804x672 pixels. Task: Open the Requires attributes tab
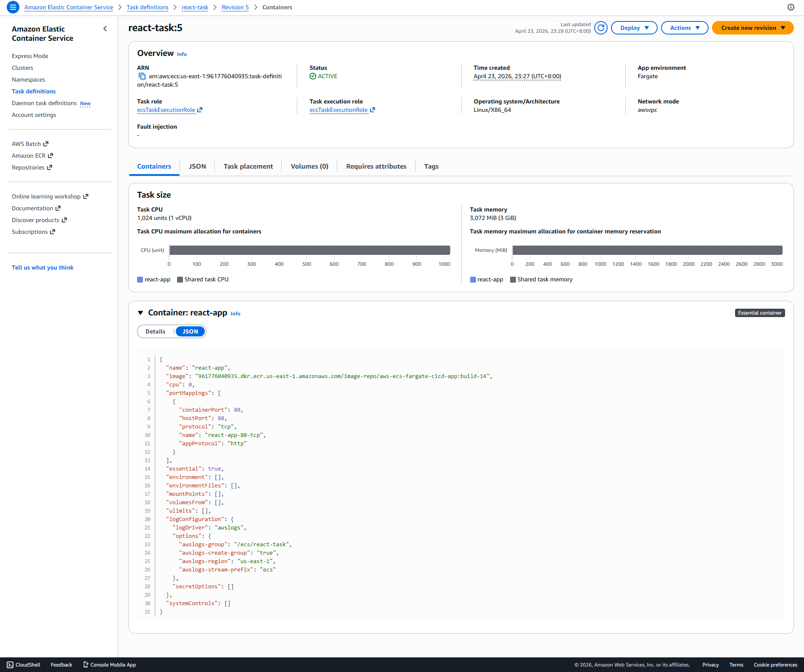[x=376, y=167]
